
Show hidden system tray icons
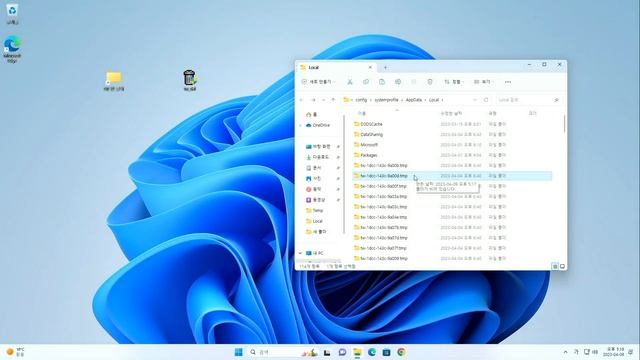pyautogui.click(x=565, y=352)
